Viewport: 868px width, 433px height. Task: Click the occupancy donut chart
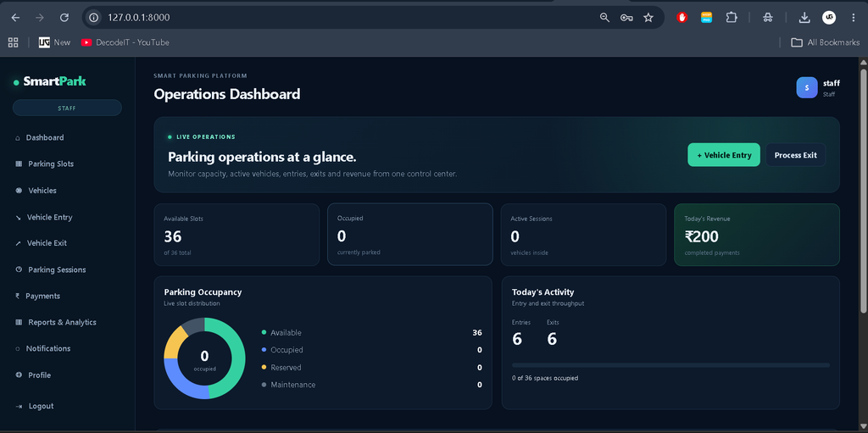pyautogui.click(x=204, y=358)
